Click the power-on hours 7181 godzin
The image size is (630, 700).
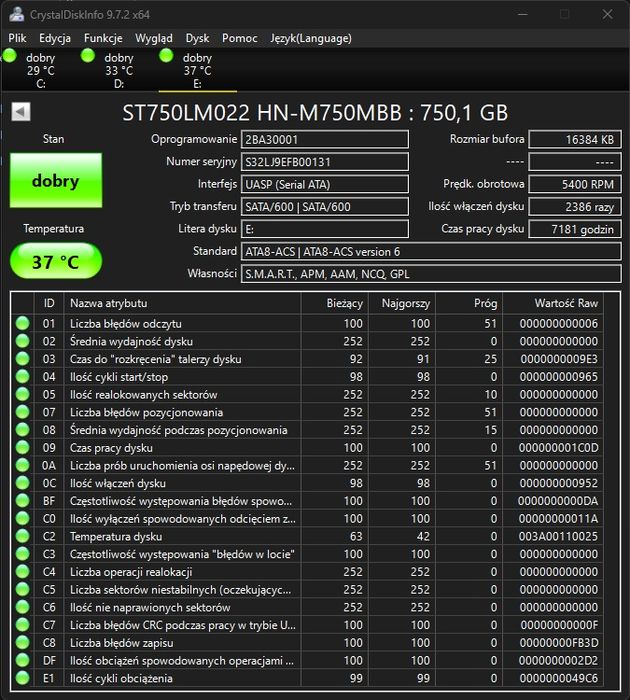coord(575,229)
